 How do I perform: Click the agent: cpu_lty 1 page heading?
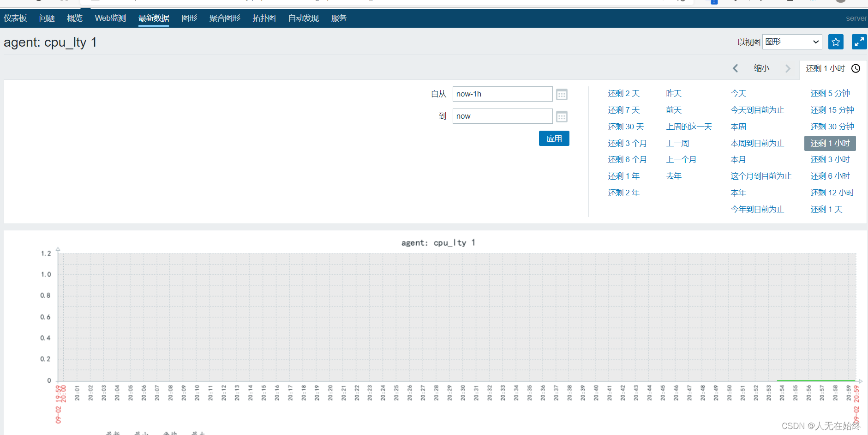pyautogui.click(x=50, y=42)
